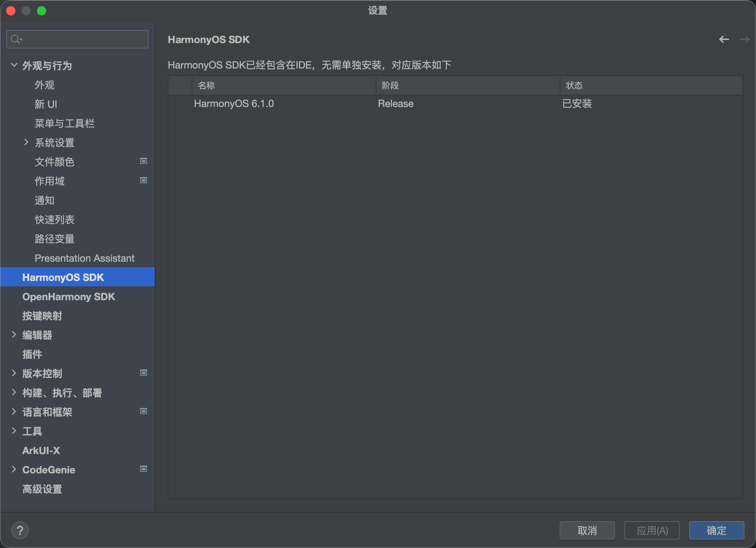Click the 名称 column header

[x=284, y=85]
